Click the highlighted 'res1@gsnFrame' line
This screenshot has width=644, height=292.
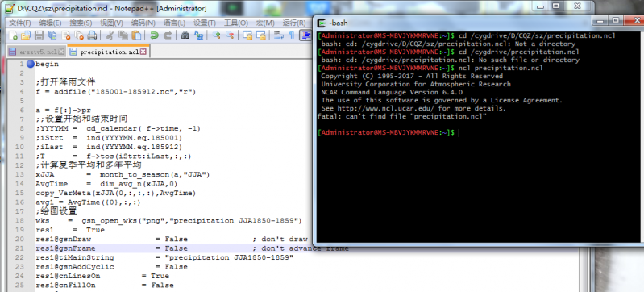pyautogui.click(x=192, y=248)
